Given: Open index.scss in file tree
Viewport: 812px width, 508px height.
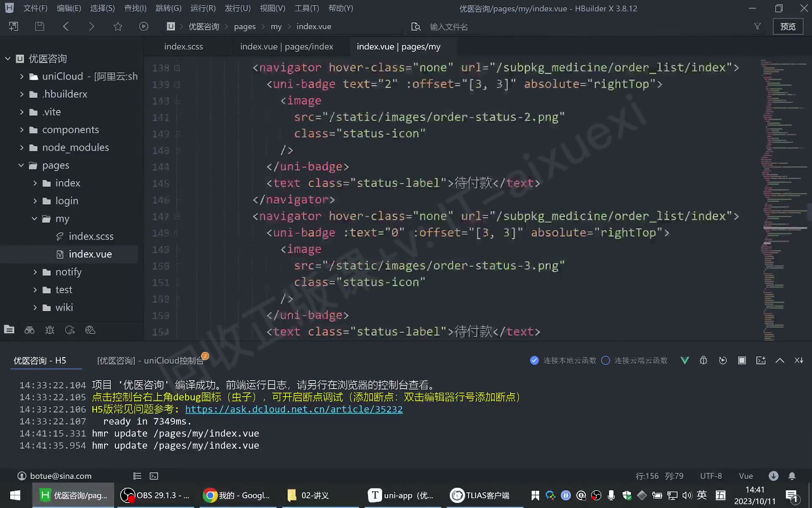Looking at the screenshot, I should point(91,236).
